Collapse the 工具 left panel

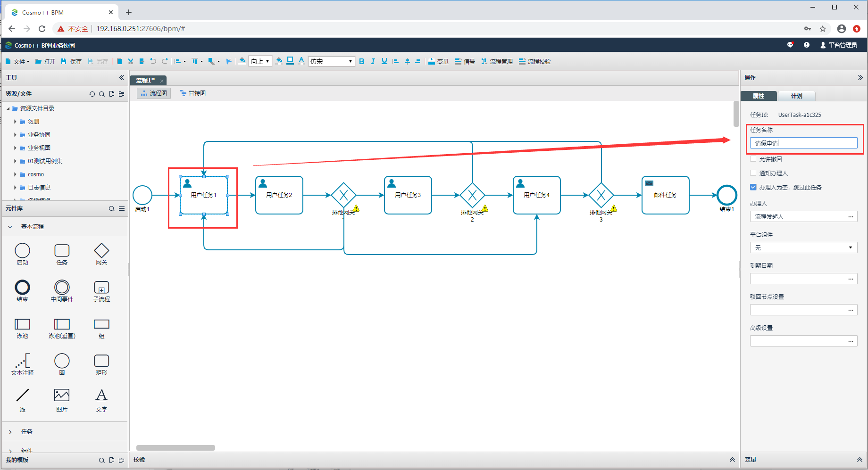click(x=122, y=77)
